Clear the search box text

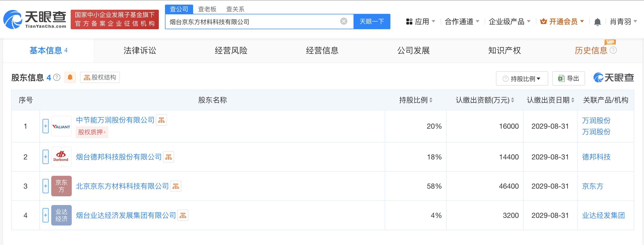click(344, 21)
